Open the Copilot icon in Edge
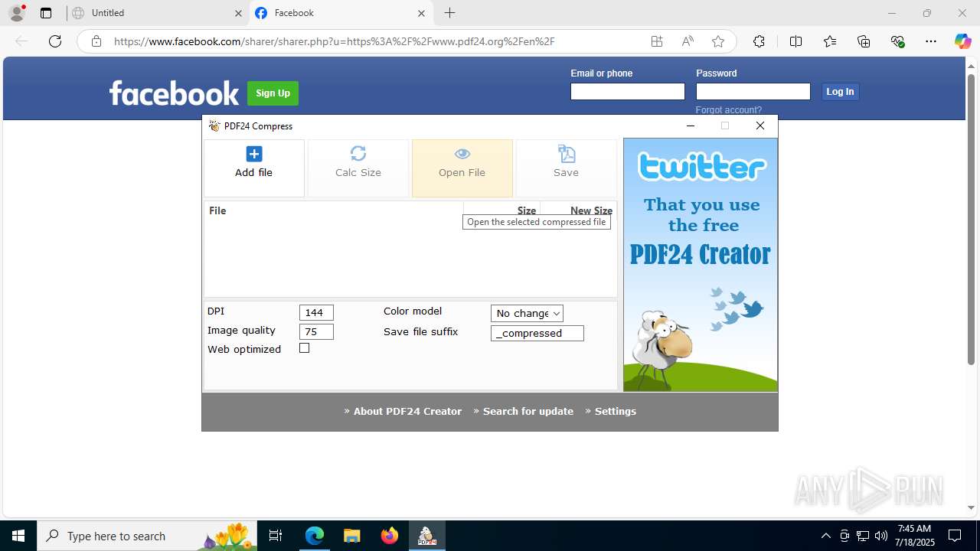Screen dimensions: 980x551 pyautogui.click(x=963, y=41)
